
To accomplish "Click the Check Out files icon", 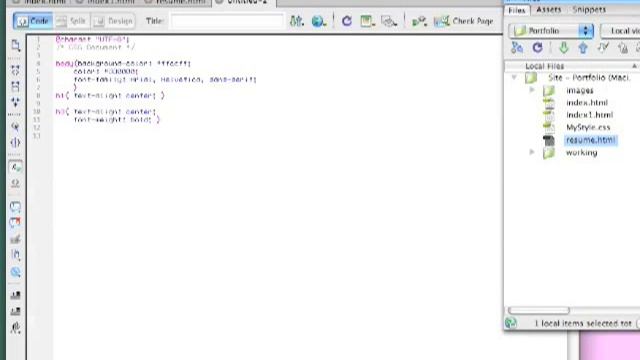I will coord(603,48).
